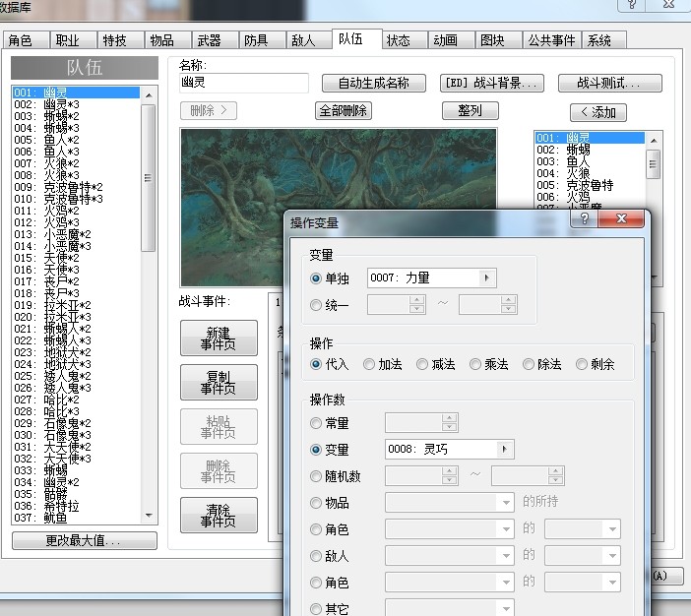Select troop 036: 希特拉 in list
This screenshot has width=691, height=616.
click(76, 506)
